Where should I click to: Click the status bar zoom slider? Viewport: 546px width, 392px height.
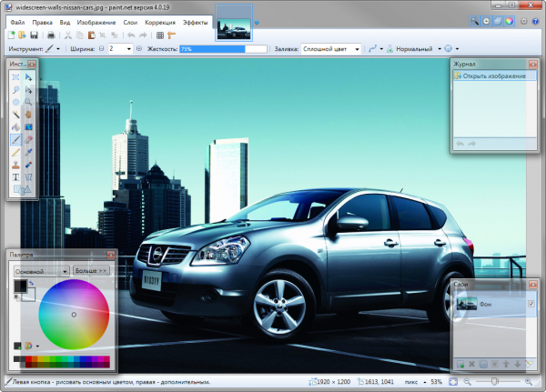pos(498,382)
